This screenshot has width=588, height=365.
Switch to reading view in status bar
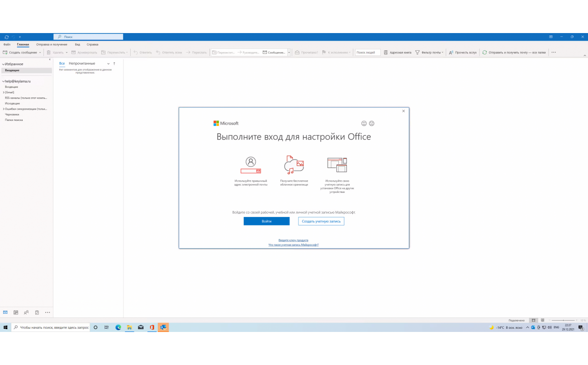542,320
